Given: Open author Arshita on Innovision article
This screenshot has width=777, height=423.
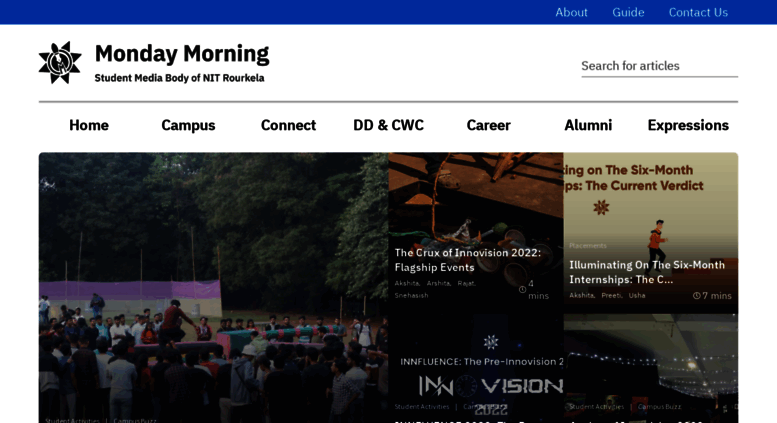Looking at the screenshot, I should [439, 283].
